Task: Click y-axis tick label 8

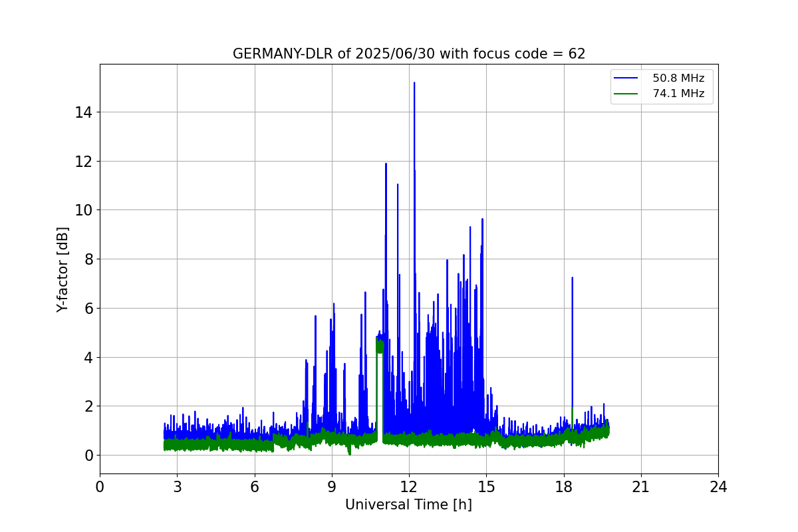Action: pyautogui.click(x=88, y=259)
